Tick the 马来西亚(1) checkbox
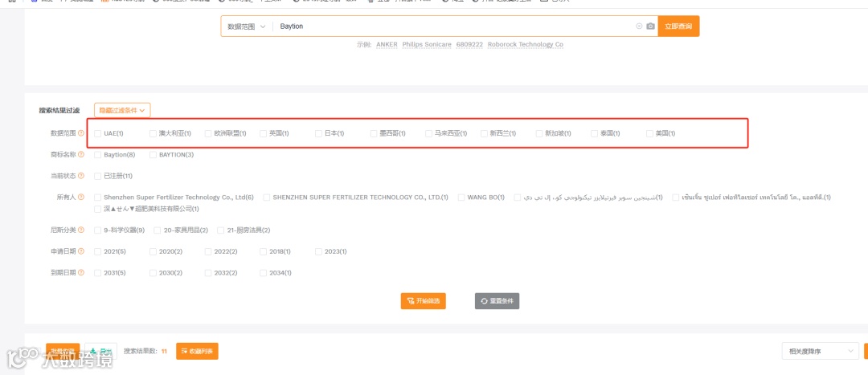The height and width of the screenshot is (375, 868). click(429, 133)
